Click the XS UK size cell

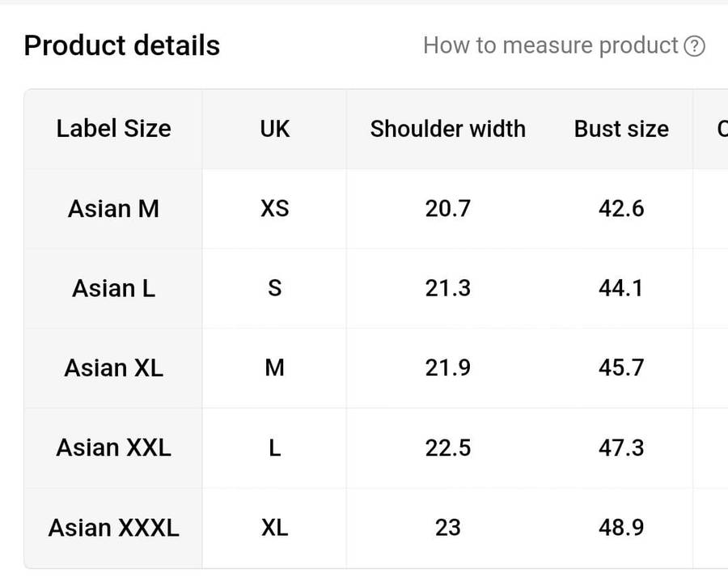(x=274, y=209)
